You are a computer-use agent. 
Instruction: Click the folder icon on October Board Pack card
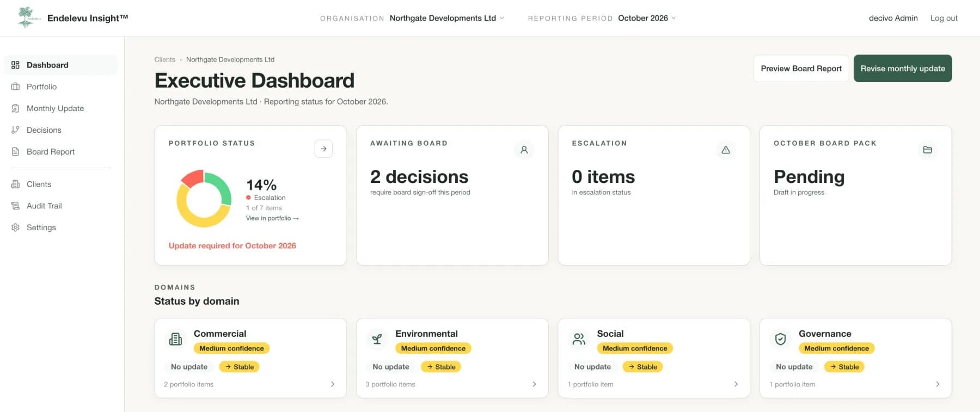click(927, 150)
